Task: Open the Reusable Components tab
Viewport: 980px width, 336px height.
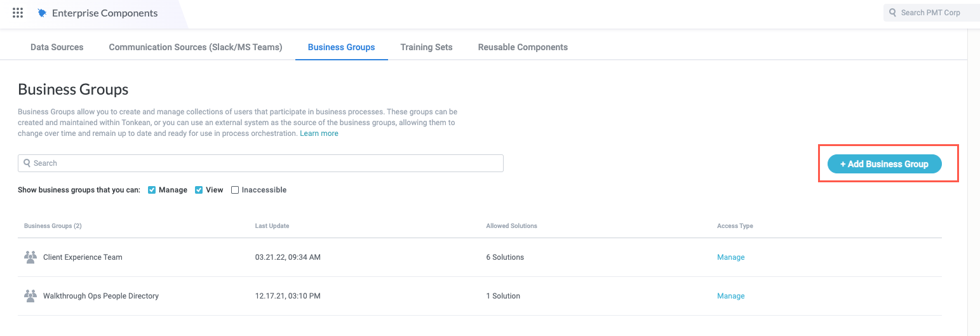Action: [523, 47]
